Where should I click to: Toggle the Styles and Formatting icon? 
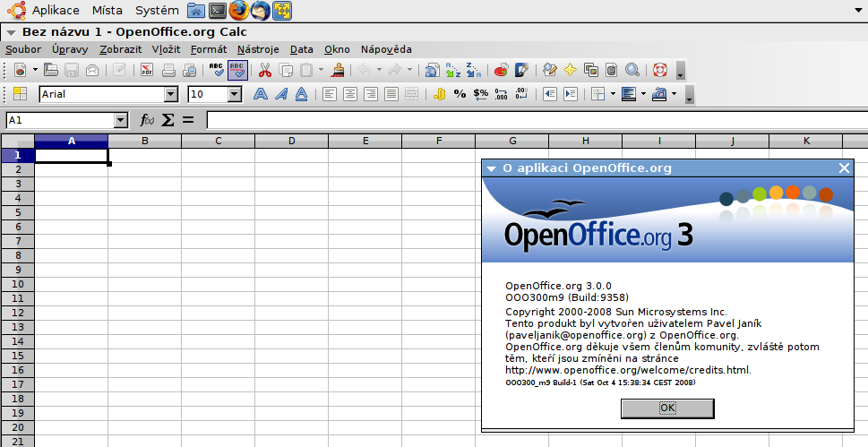tap(20, 94)
